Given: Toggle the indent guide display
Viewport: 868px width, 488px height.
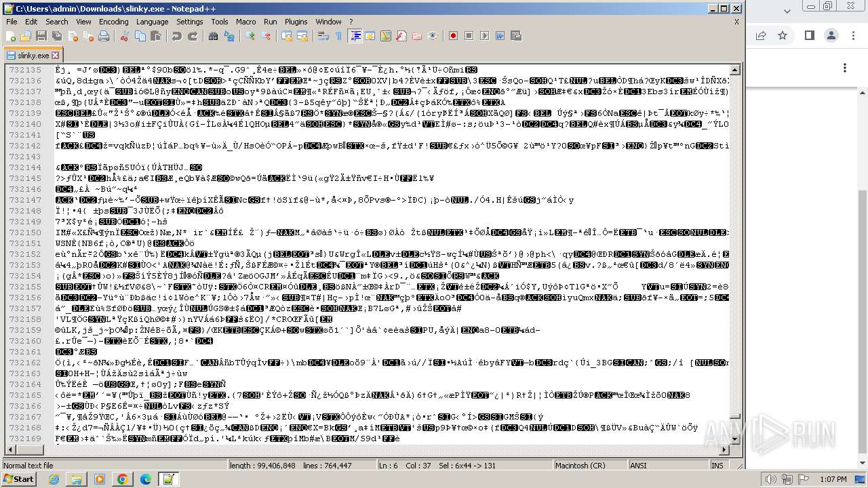Looking at the screenshot, I should click(355, 36).
